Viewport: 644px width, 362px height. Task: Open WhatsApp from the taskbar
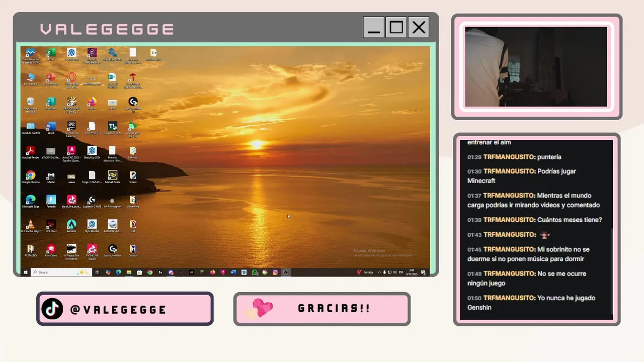(x=255, y=272)
